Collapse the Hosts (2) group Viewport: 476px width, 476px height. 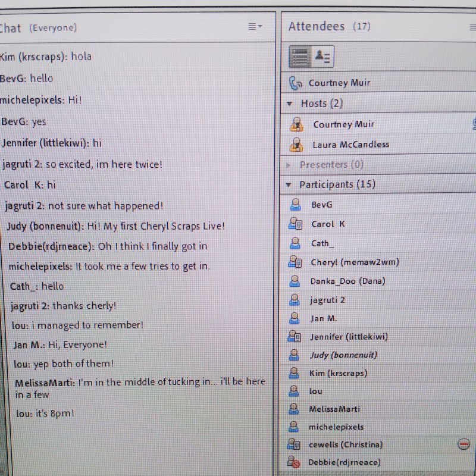[x=289, y=104]
